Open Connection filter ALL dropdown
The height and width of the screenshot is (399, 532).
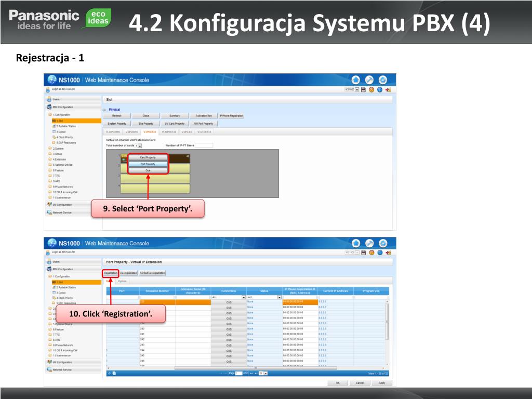(244, 297)
